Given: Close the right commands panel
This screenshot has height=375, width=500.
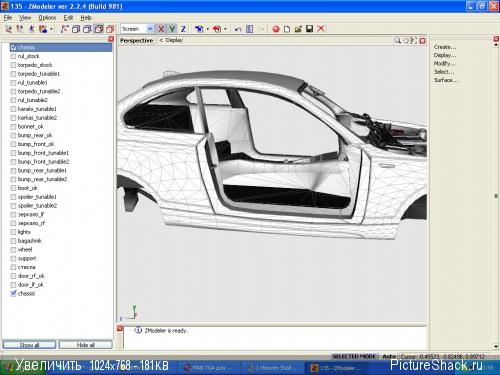Looking at the screenshot, I should tap(496, 39).
